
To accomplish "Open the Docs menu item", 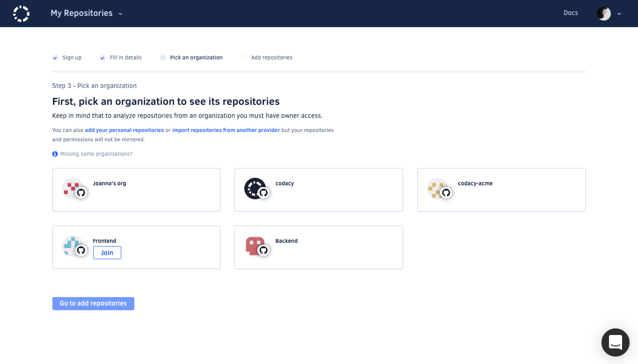I will (571, 13).
